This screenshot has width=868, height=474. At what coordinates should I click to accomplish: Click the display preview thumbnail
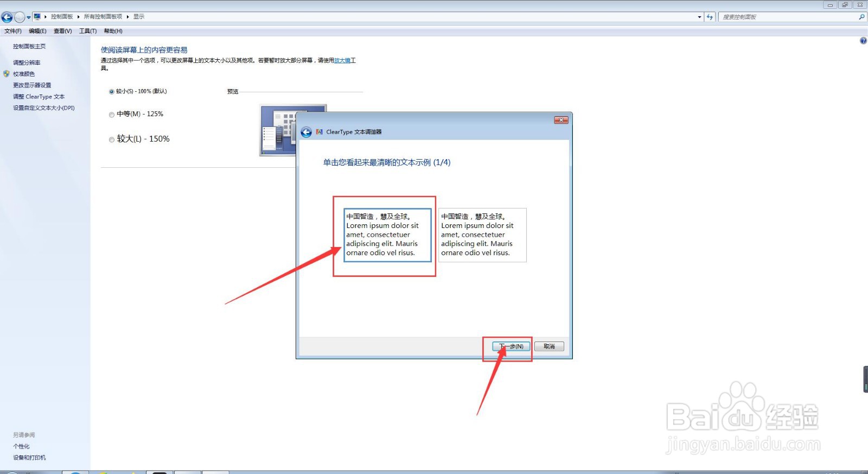point(278,130)
